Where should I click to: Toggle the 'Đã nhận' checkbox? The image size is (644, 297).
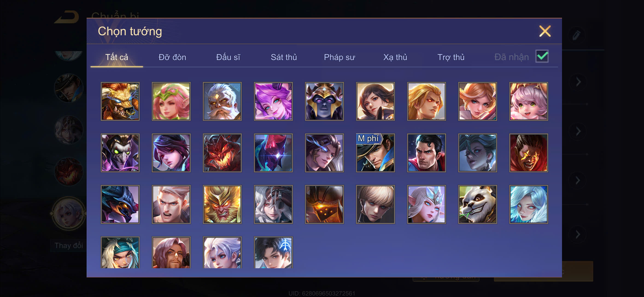[542, 56]
